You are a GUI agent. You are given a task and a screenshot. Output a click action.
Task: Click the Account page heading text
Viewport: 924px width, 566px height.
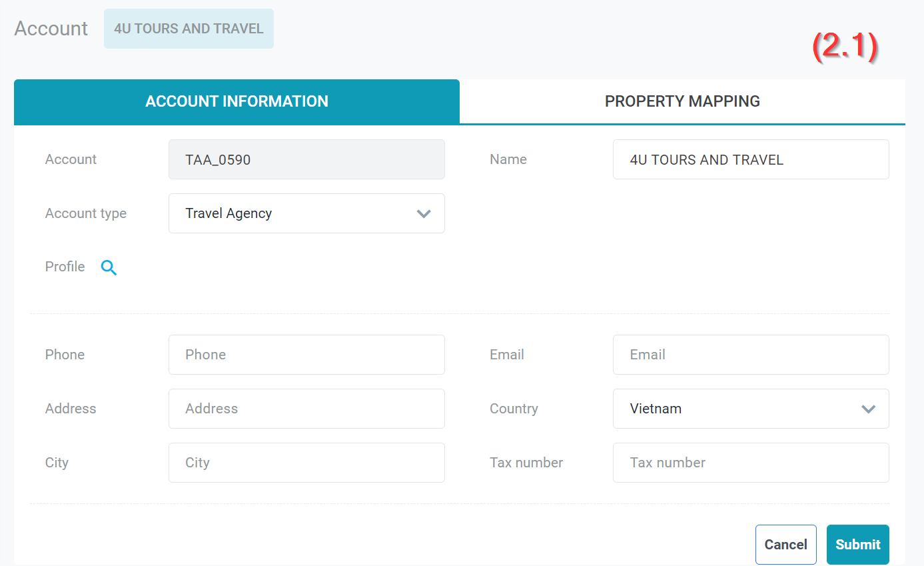[x=51, y=29]
